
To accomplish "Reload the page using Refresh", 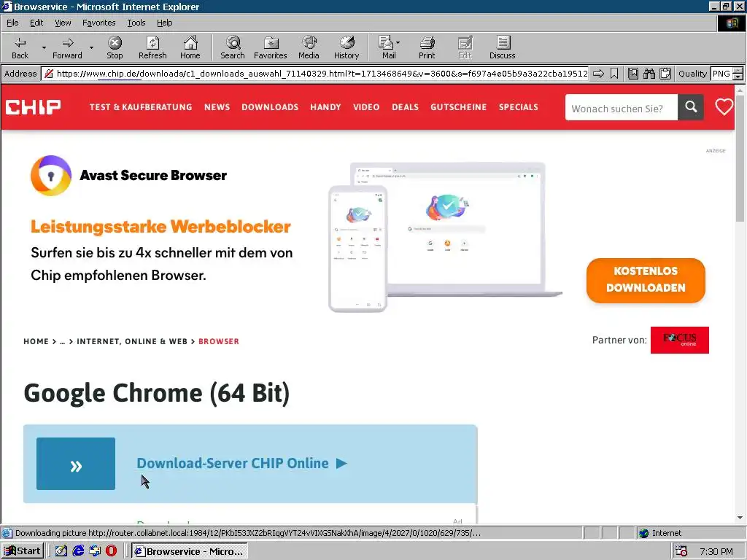I will point(152,47).
